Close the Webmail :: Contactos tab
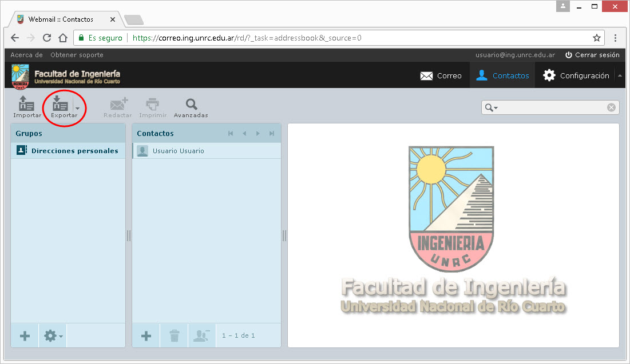The width and height of the screenshot is (630, 364). click(x=113, y=19)
